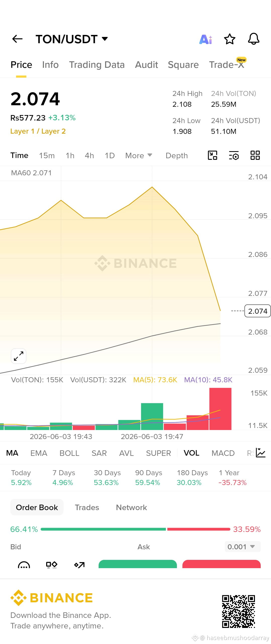Switch to the Trading Data tab

point(97,65)
